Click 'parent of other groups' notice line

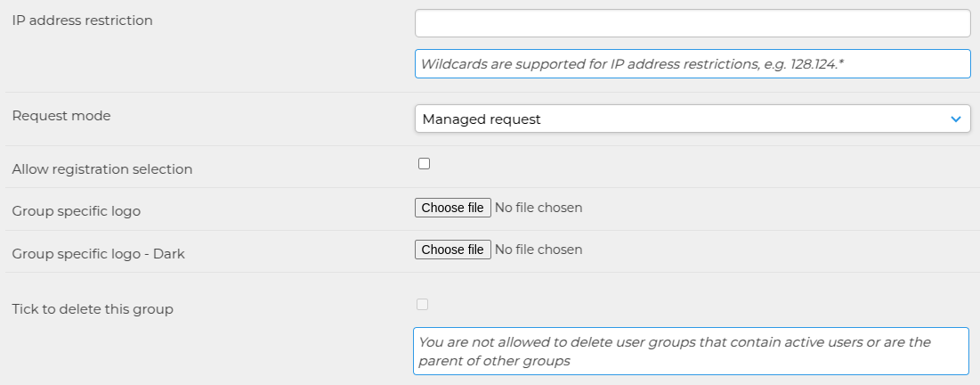(494, 361)
